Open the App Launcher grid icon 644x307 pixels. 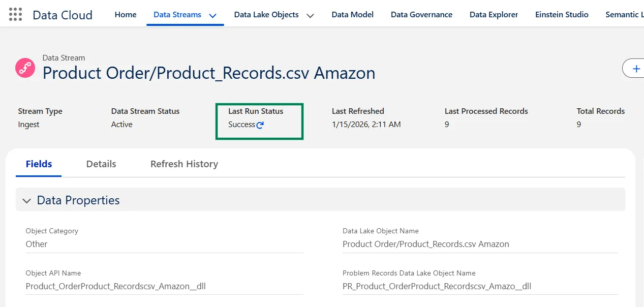click(x=16, y=14)
